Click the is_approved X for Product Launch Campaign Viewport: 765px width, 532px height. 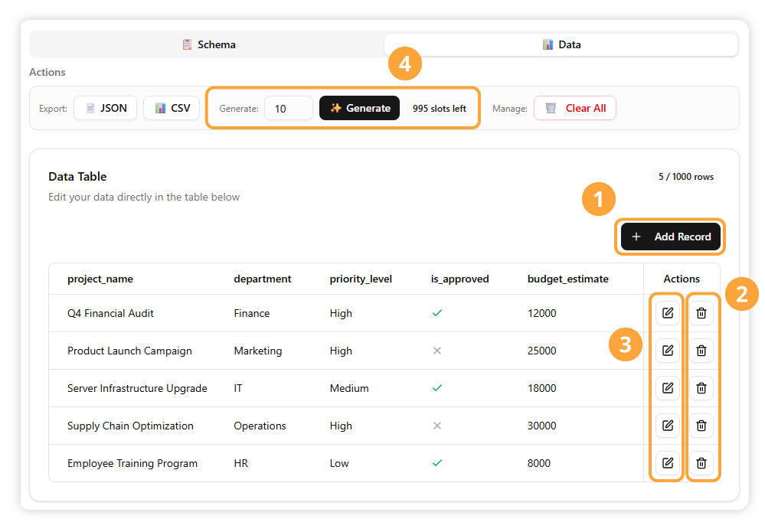437,351
